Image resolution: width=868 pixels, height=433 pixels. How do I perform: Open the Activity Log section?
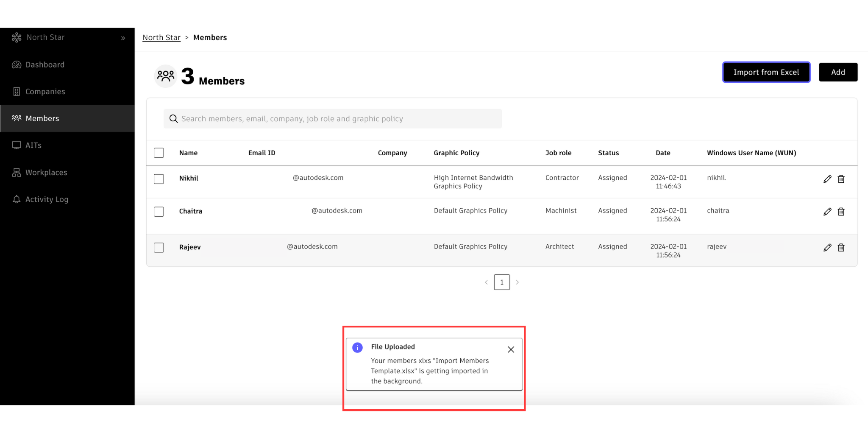coord(47,199)
